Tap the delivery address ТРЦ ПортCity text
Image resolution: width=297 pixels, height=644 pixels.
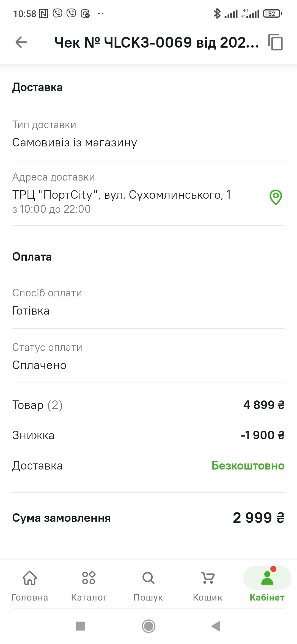[122, 195]
